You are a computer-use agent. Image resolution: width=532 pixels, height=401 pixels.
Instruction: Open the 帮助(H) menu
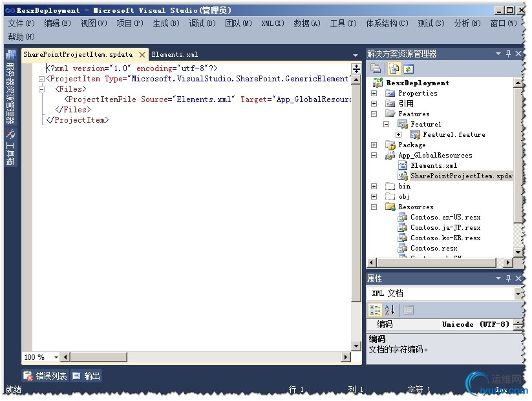point(21,37)
